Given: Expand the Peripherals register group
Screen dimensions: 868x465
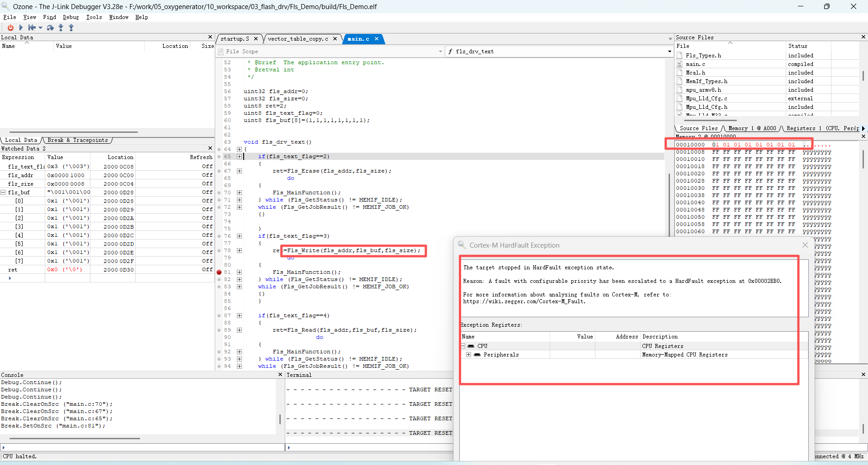Looking at the screenshot, I should (469, 355).
